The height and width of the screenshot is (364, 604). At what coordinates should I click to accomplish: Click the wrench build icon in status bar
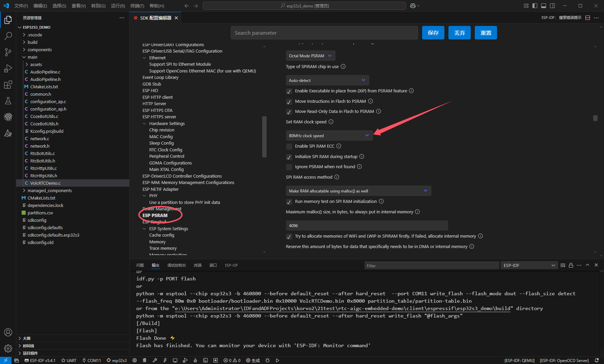coord(155,360)
